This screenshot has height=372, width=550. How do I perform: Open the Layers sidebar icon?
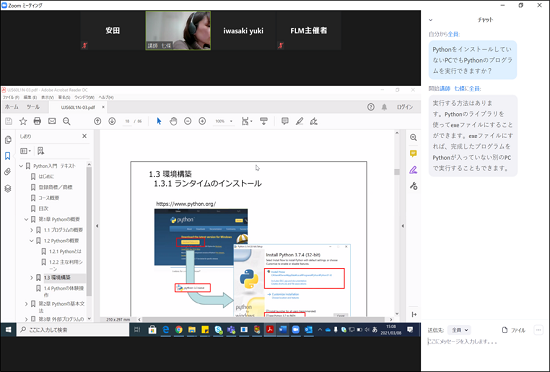8,189
